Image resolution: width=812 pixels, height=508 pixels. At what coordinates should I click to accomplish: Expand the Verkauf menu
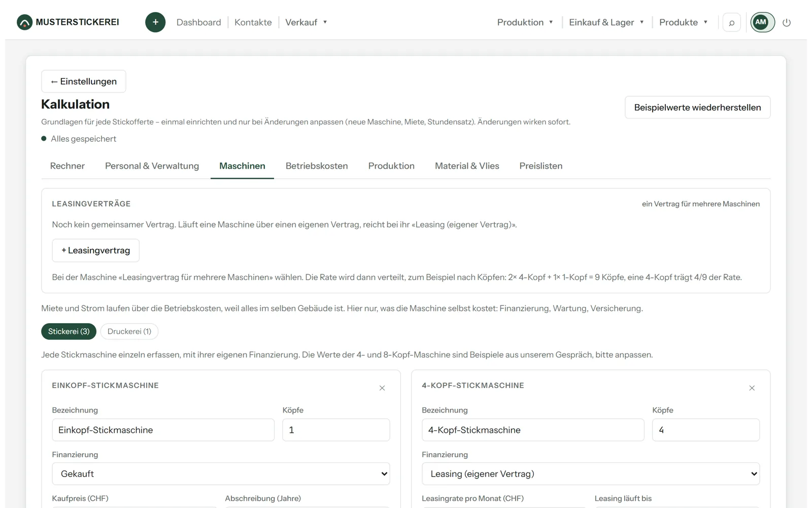306,22
